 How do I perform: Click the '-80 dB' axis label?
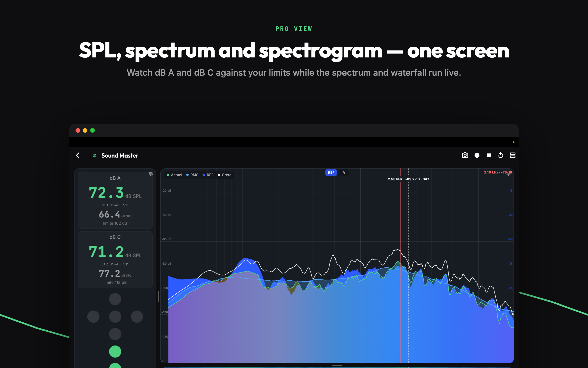coord(166,264)
